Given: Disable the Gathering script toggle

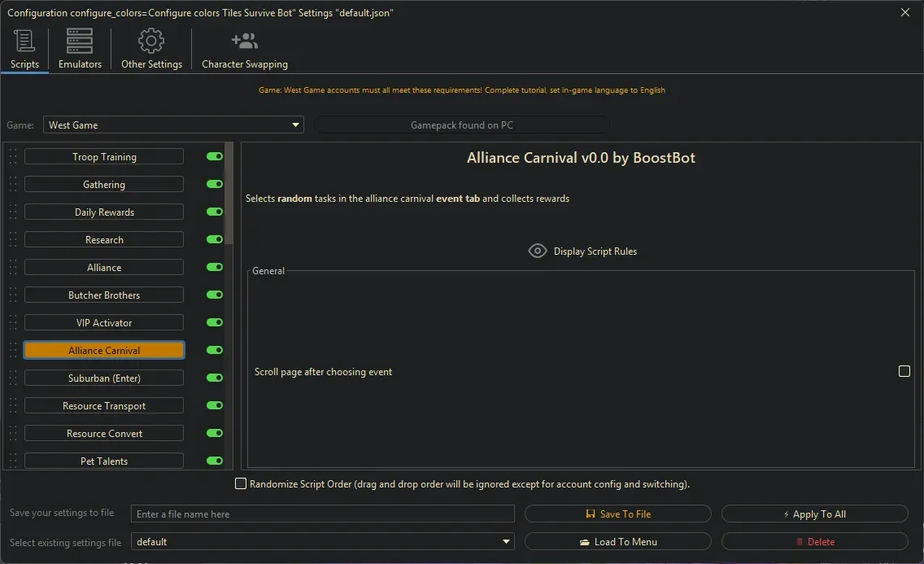Looking at the screenshot, I should [x=215, y=185].
